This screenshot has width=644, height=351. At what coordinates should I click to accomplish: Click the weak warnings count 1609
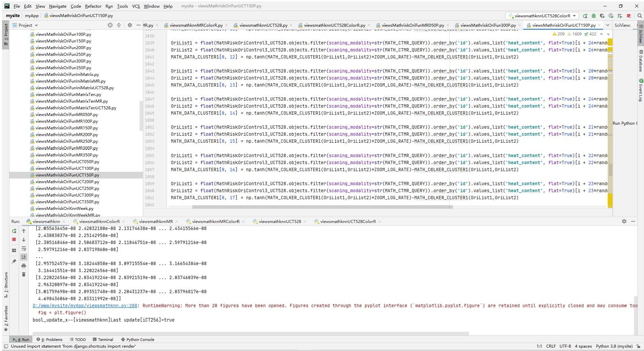(x=575, y=34)
